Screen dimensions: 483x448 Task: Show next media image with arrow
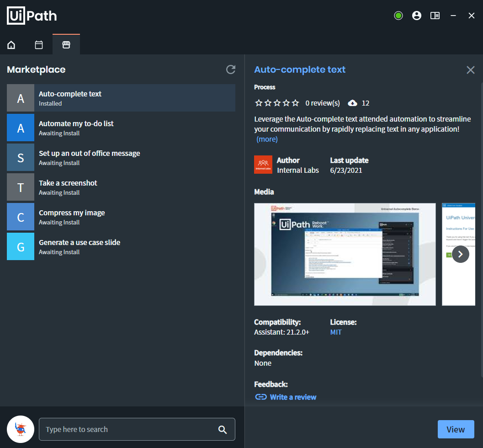tap(461, 254)
